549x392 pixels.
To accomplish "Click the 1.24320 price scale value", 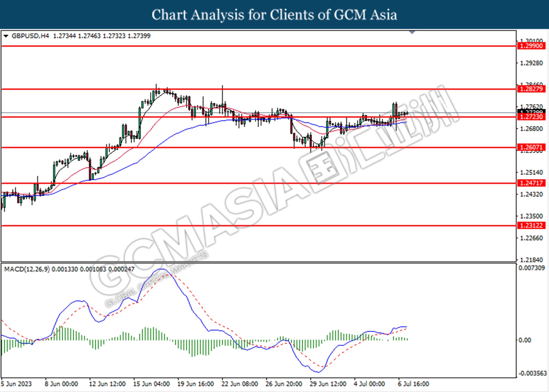I will [x=531, y=194].
